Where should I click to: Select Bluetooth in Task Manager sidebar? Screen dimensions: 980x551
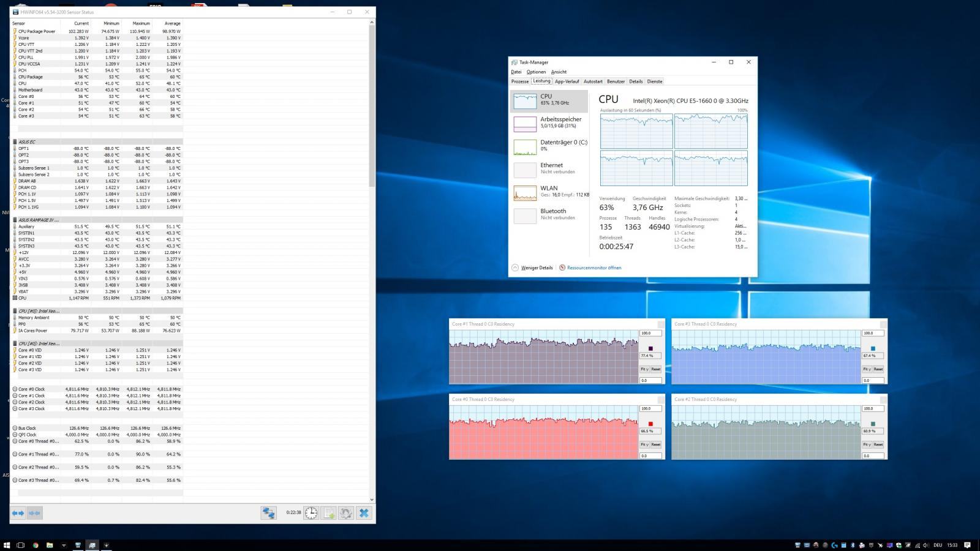pos(549,215)
